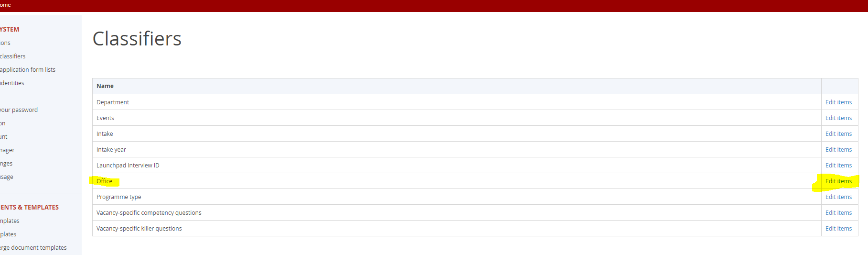Click the usage item in sidebar
The height and width of the screenshot is (255, 868).
7,177
